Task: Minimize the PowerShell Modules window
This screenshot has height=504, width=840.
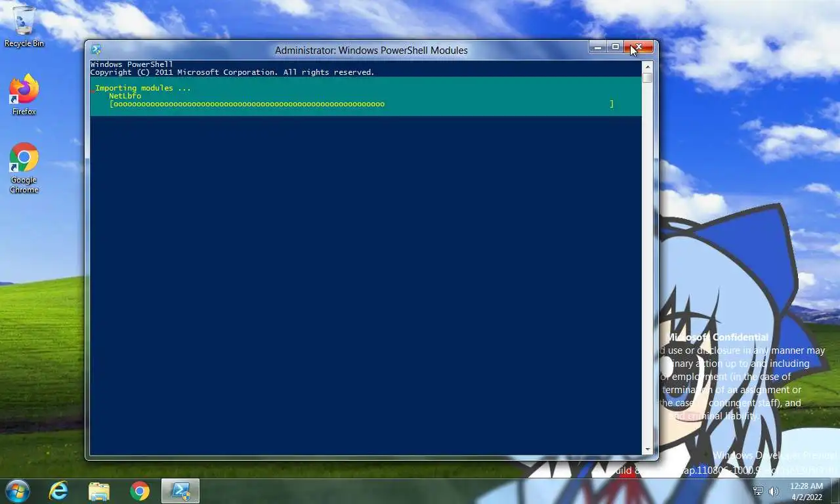Action: tap(597, 47)
